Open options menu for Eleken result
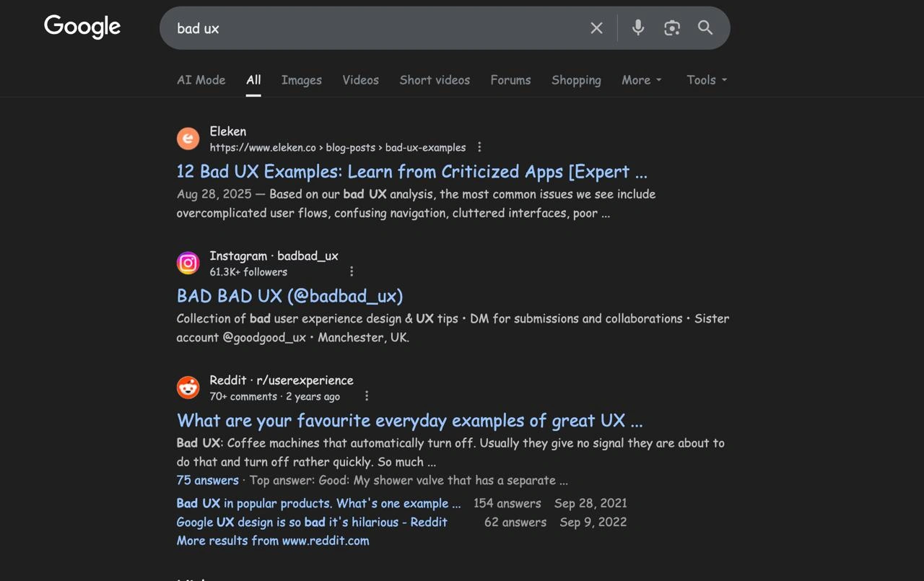Viewport: 924px width, 581px height. (479, 147)
